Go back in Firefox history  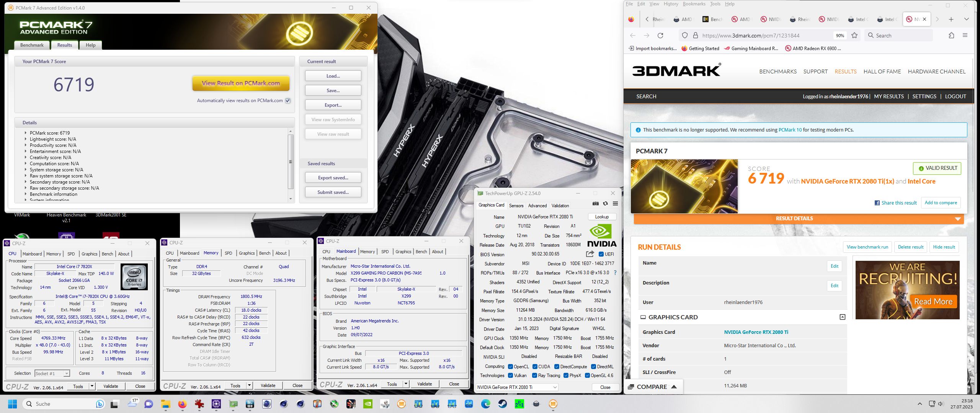pyautogui.click(x=633, y=36)
